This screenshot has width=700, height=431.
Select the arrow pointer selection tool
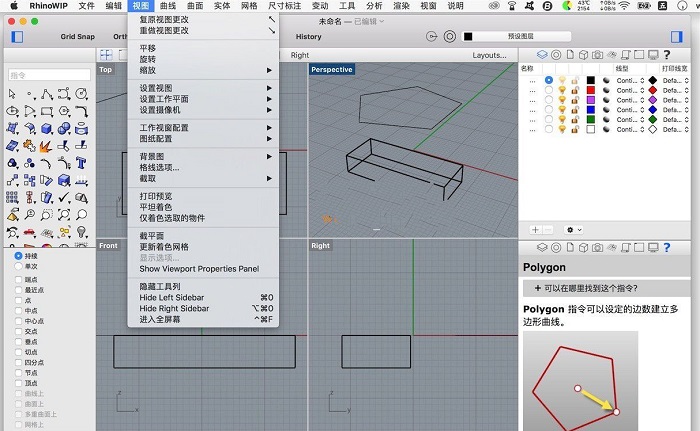click(12, 94)
